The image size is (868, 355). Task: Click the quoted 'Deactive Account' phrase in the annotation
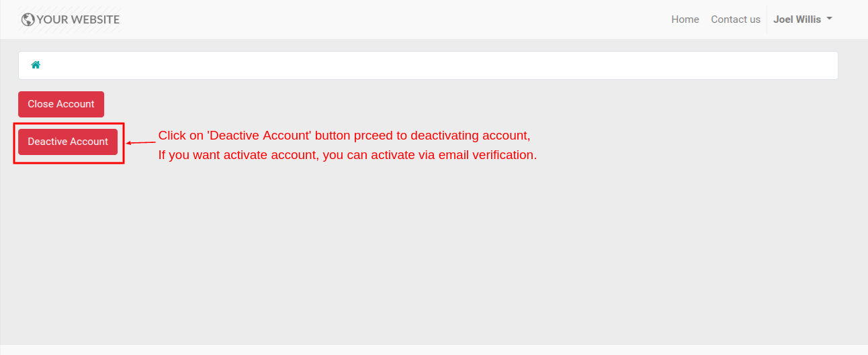[259, 135]
